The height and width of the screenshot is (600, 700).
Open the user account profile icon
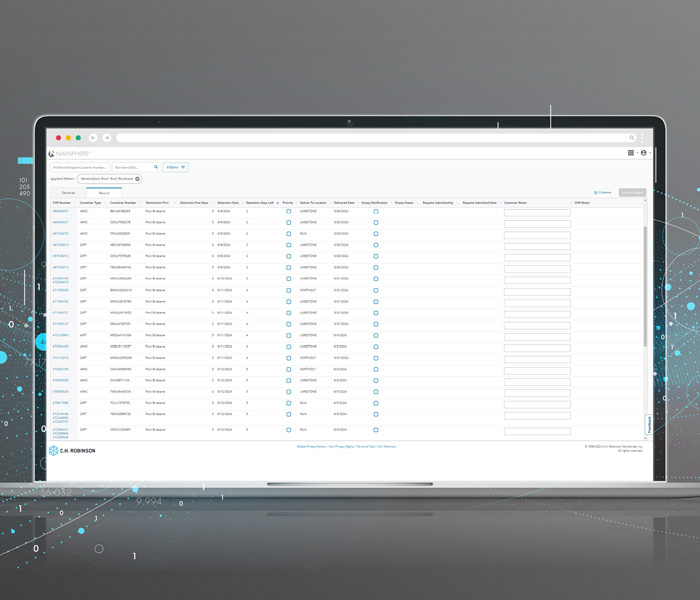(643, 153)
